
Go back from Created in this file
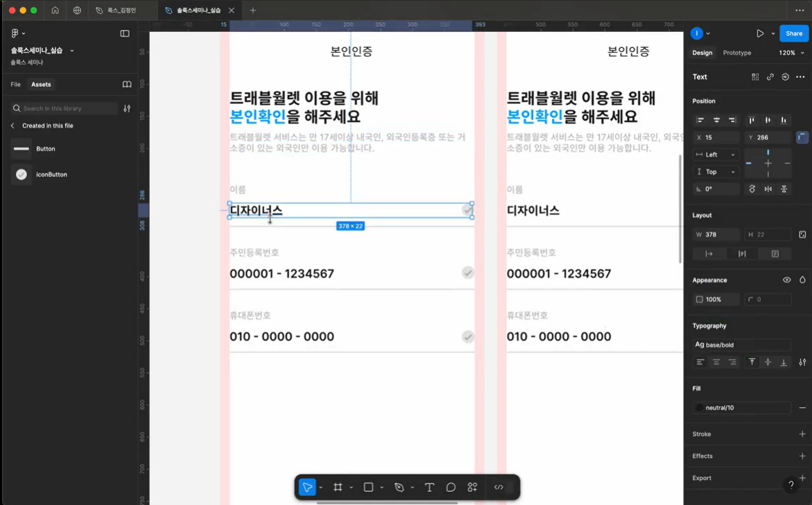[x=13, y=126]
